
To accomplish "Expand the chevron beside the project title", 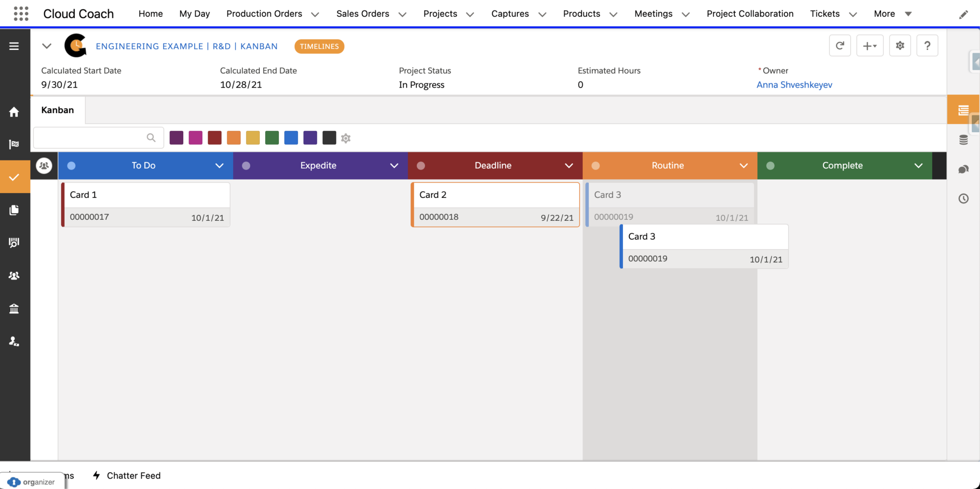I will coord(46,45).
